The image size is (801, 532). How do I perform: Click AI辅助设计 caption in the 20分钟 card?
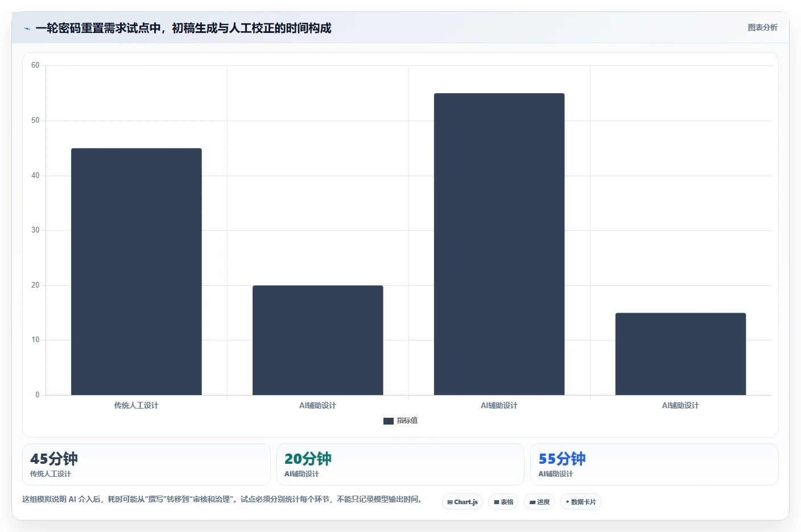[302, 474]
